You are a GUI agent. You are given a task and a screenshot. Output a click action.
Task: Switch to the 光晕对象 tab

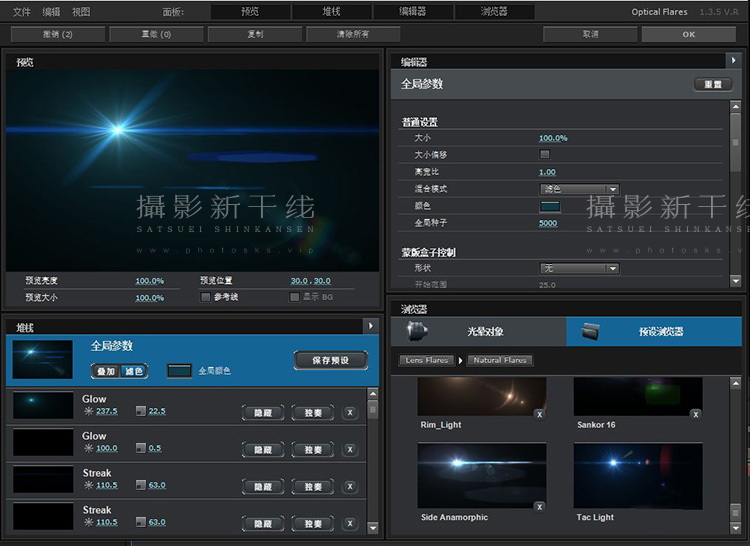478,331
